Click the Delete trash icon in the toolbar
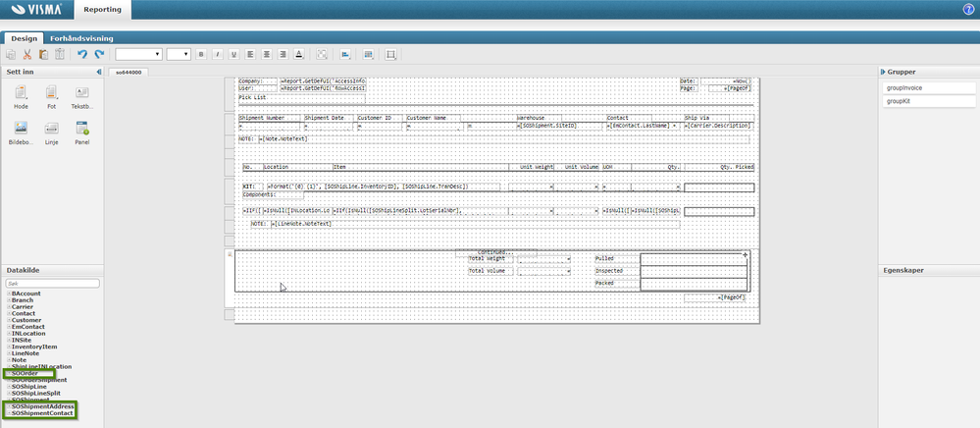980x428 pixels. point(60,54)
